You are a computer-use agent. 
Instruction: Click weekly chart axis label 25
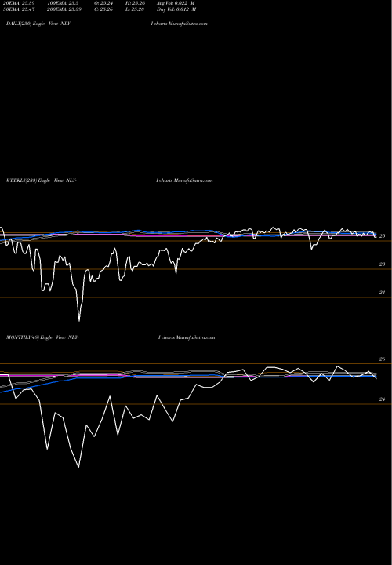pos(382,236)
